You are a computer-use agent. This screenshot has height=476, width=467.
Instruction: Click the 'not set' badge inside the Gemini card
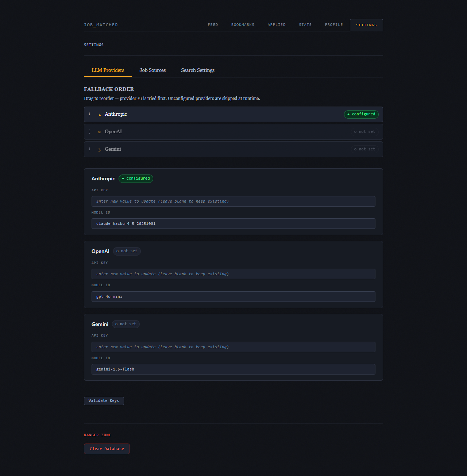(x=126, y=324)
